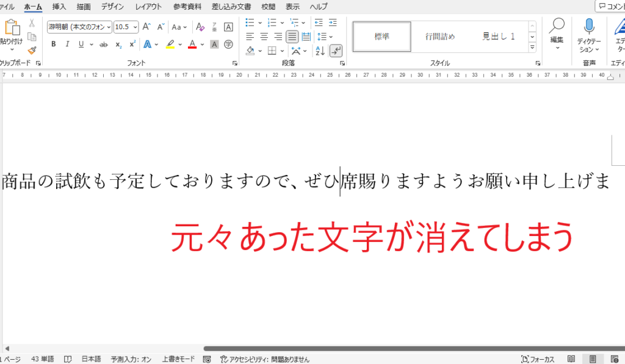Image resolution: width=625 pixels, height=364 pixels.
Task: Toggle show paragraph marks button
Action: tap(336, 51)
